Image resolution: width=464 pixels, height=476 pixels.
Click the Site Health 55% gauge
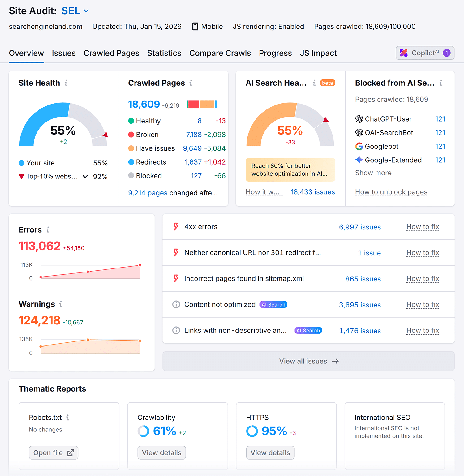[x=63, y=124]
